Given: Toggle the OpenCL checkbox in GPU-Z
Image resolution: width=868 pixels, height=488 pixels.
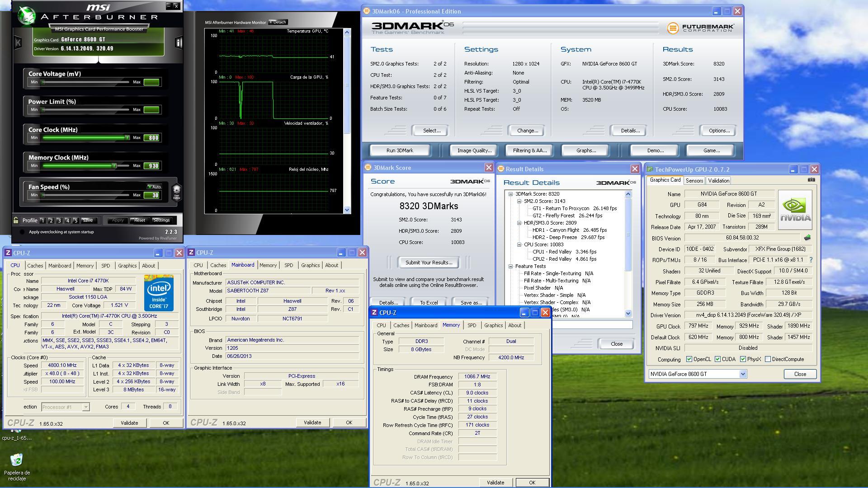Looking at the screenshot, I should pyautogui.click(x=689, y=359).
